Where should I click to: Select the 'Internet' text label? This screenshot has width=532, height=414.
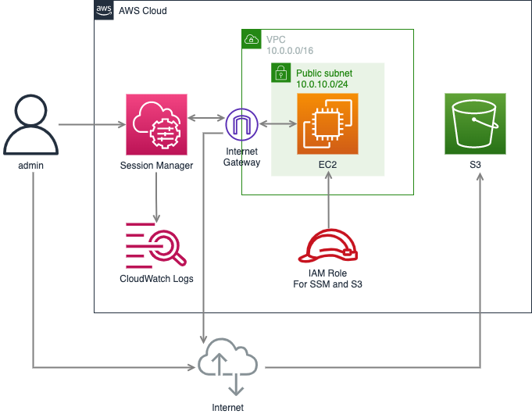point(227,407)
